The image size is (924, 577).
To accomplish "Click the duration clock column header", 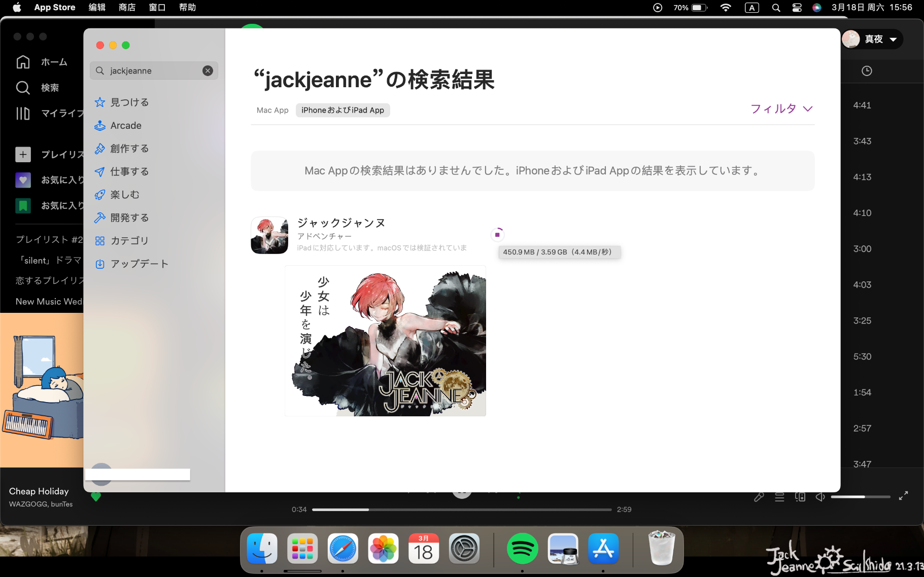I will click(x=867, y=71).
